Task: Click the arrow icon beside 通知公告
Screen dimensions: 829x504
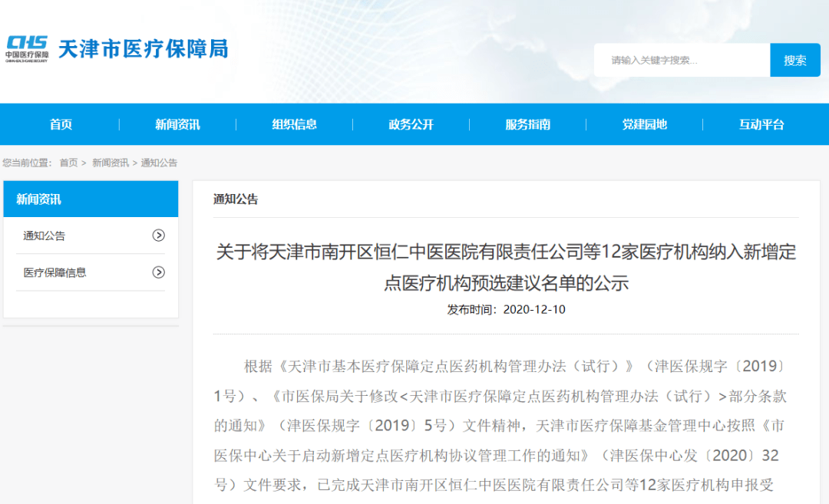Action: point(159,235)
